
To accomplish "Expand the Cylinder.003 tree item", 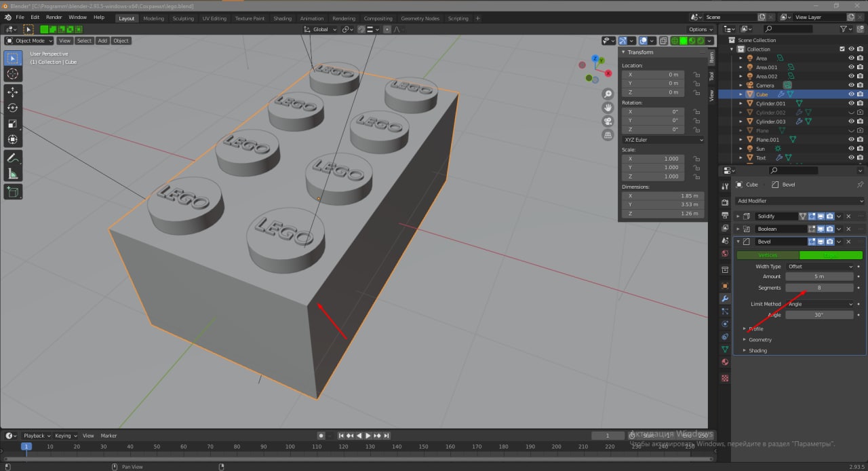I will pyautogui.click(x=741, y=121).
